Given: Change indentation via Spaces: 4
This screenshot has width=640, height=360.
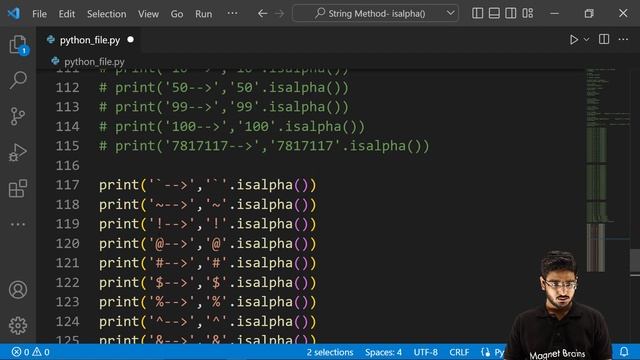Looking at the screenshot, I should pyautogui.click(x=383, y=352).
